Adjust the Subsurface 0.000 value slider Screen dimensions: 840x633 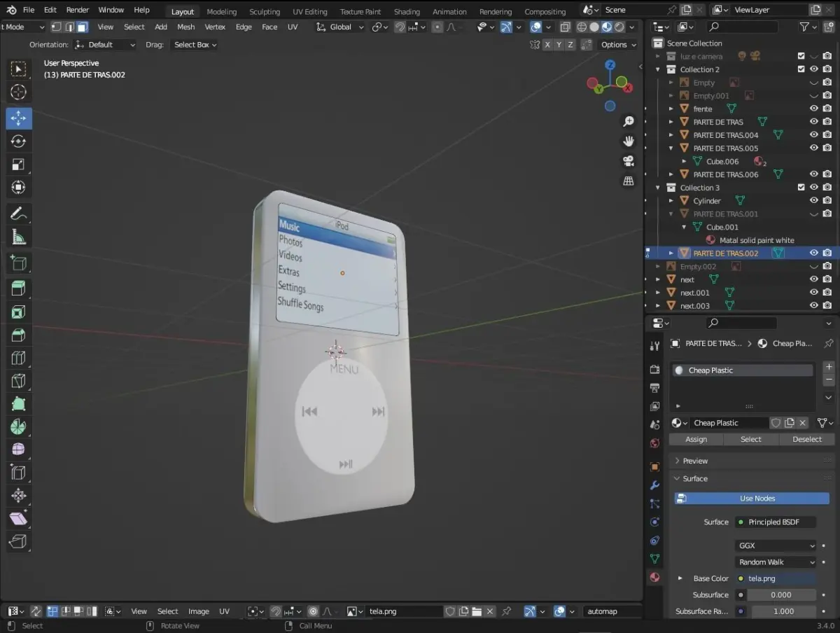pos(781,594)
